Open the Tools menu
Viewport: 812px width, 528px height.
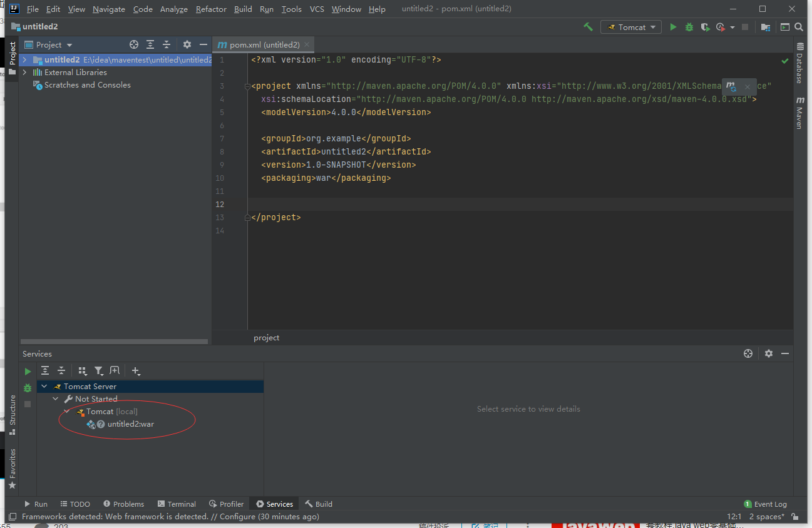pyautogui.click(x=291, y=9)
